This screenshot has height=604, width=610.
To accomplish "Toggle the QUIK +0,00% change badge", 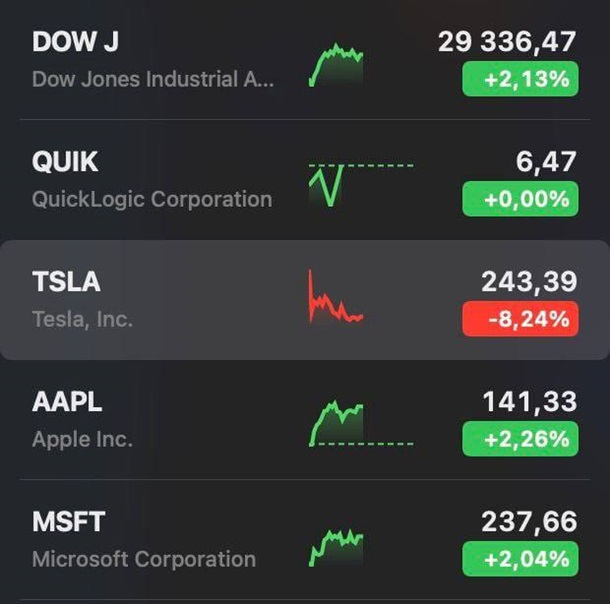I will pyautogui.click(x=520, y=200).
